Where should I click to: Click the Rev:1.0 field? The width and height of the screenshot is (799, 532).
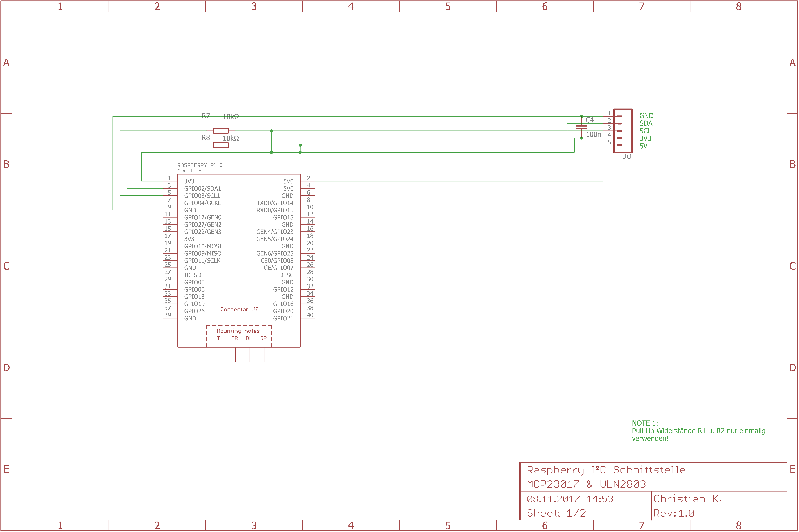[x=674, y=513]
